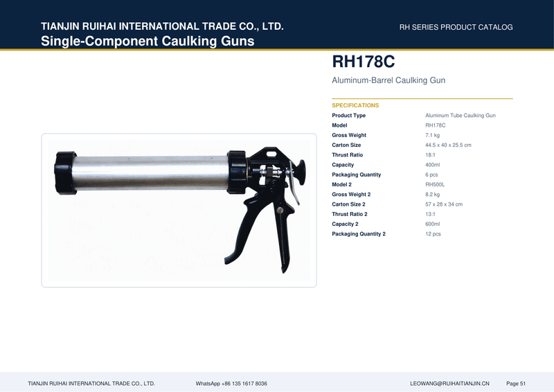
Task: Click the 'Gross Weight 2' label
Action: 351,195
